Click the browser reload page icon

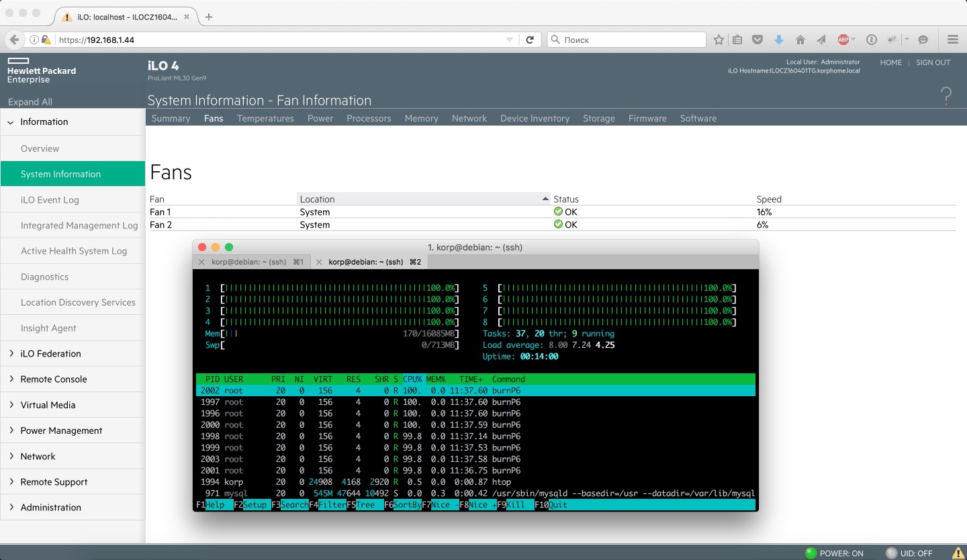[530, 40]
